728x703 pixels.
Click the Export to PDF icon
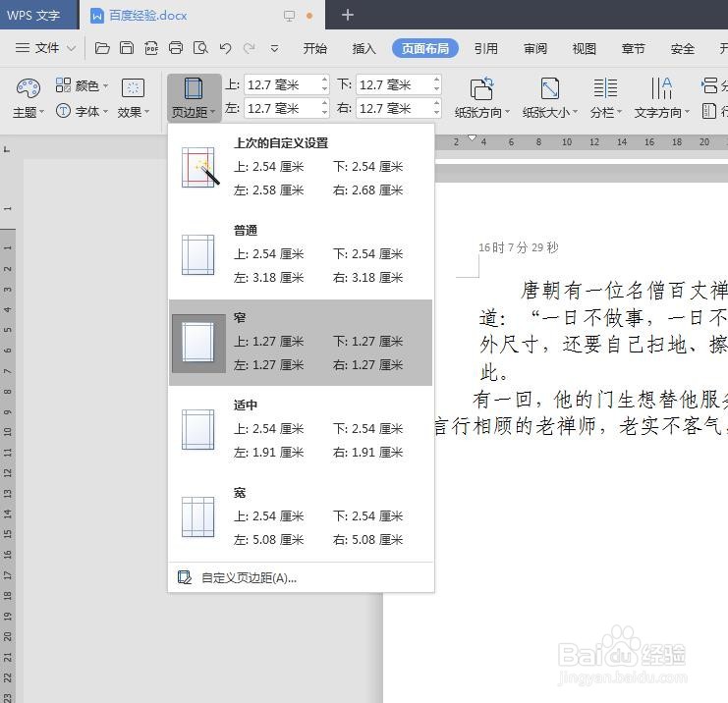coord(151,48)
